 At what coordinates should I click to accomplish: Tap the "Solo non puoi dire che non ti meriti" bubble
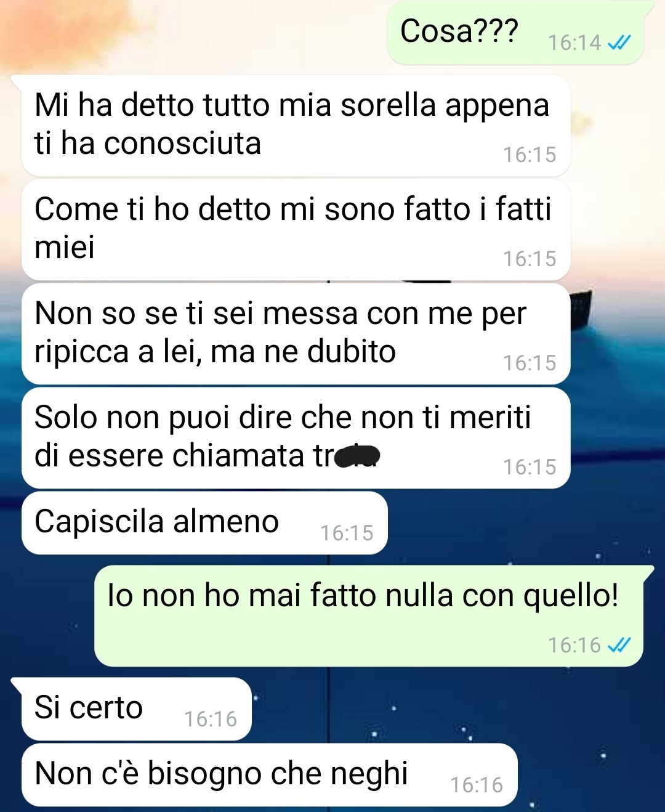[296, 438]
